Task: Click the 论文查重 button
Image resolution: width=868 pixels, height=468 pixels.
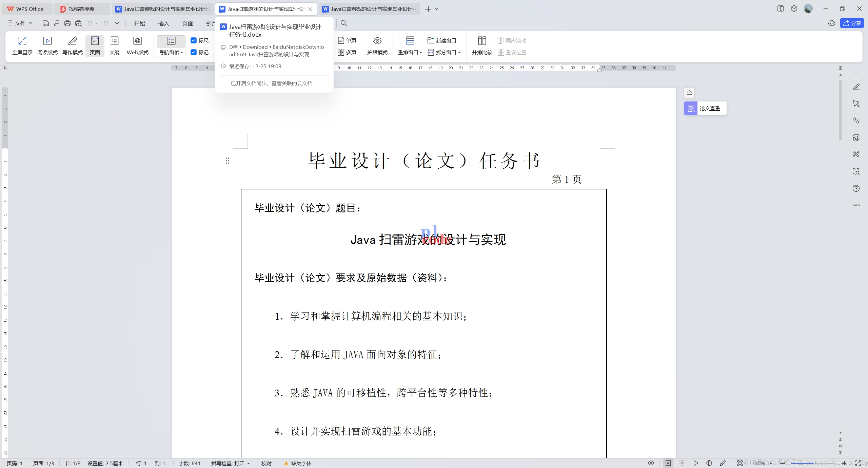Action: [705, 108]
